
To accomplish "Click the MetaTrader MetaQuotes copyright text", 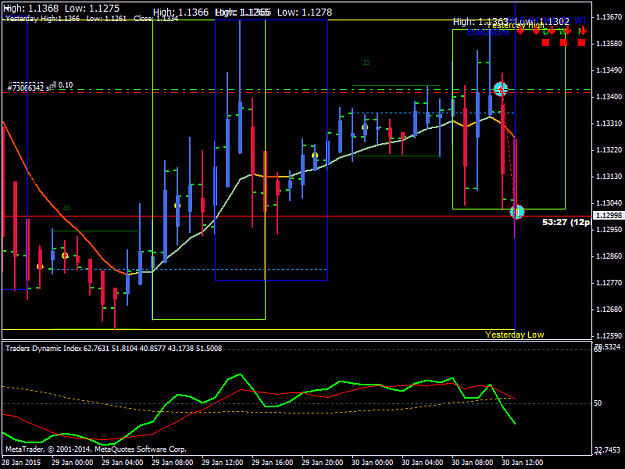I will (96, 449).
